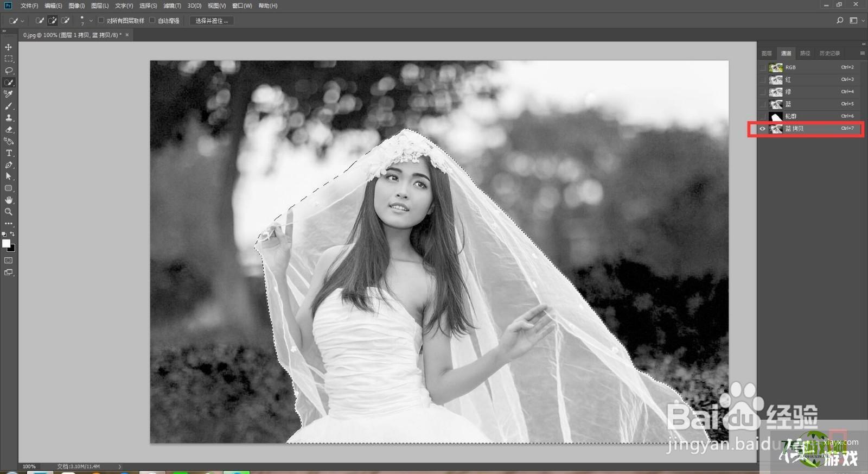Click the 100% zoom level field
868x474 pixels.
pos(29,466)
